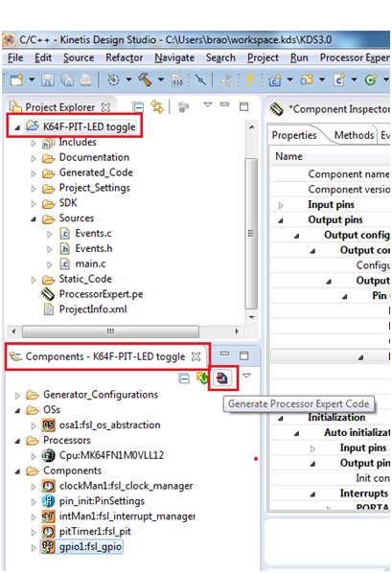
Task: Click the yellow lightning flash icon
Action: pyautogui.click(x=250, y=80)
